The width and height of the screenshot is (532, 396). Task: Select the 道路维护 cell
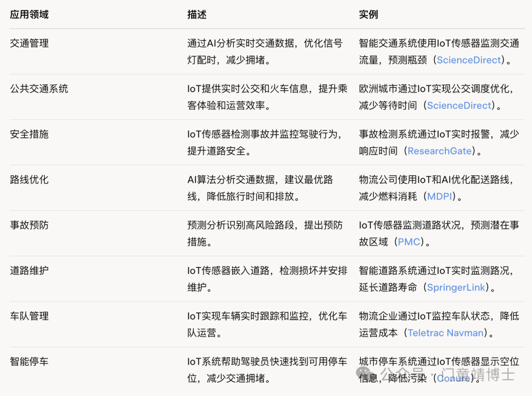click(29, 270)
